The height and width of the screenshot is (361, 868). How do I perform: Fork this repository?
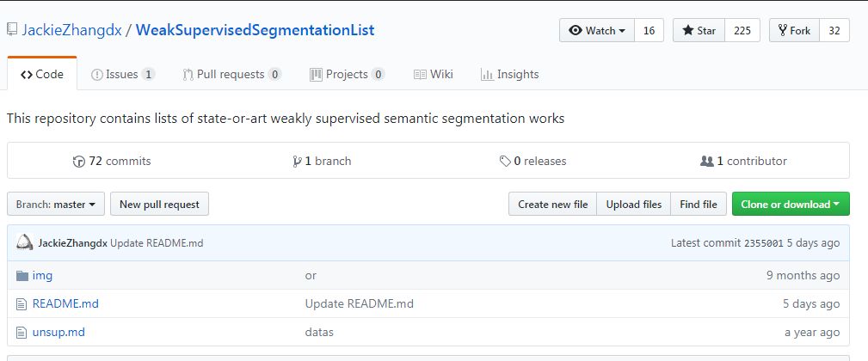pos(794,31)
